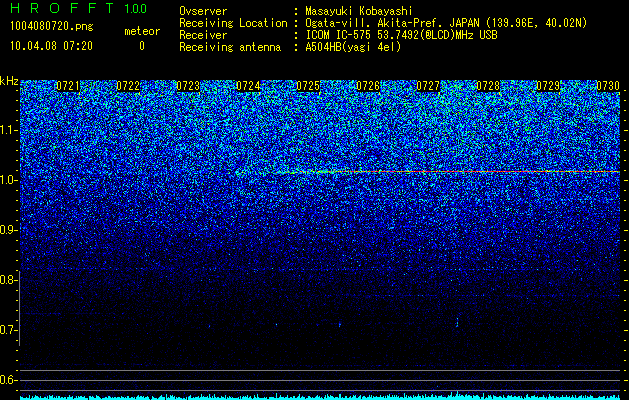Screen dimensions: 629x400
Task: Click the 0723 time marker
Action: pos(188,86)
